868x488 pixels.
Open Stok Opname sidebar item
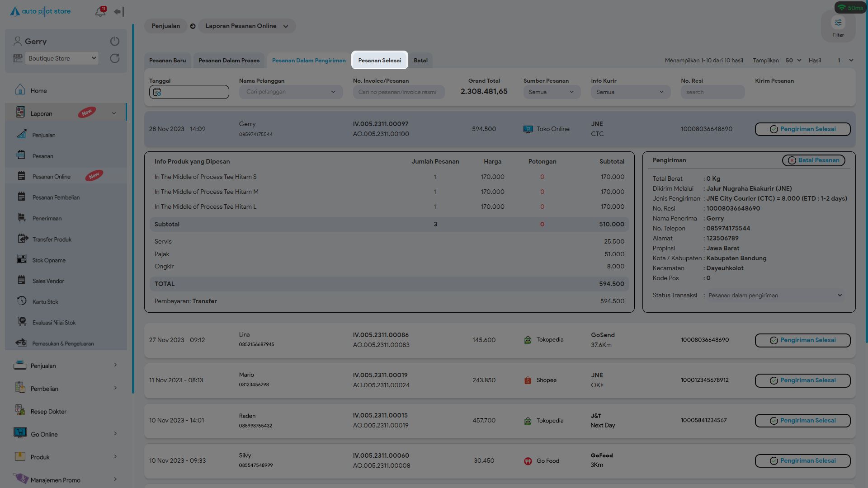[49, 260]
